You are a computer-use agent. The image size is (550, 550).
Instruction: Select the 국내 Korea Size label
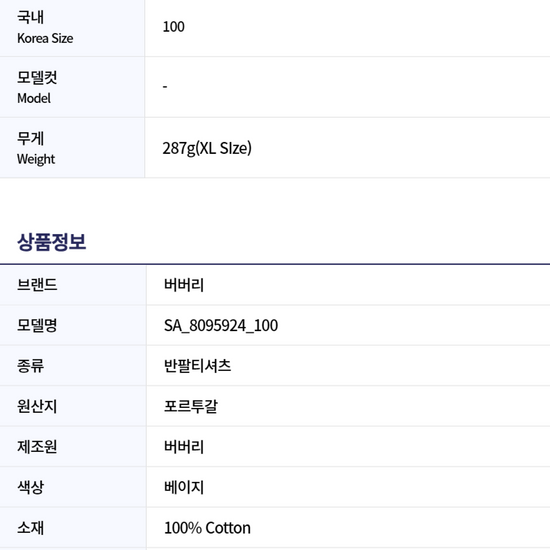pos(45,27)
